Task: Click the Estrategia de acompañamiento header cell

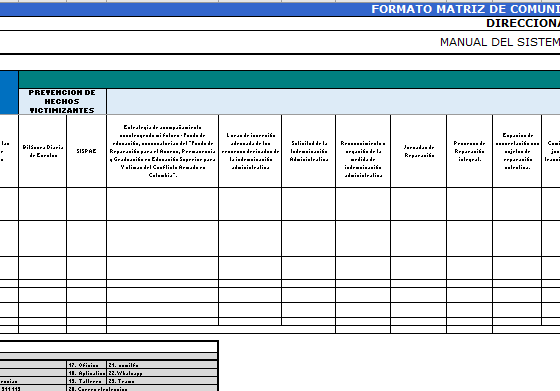Action: pyautogui.click(x=162, y=151)
